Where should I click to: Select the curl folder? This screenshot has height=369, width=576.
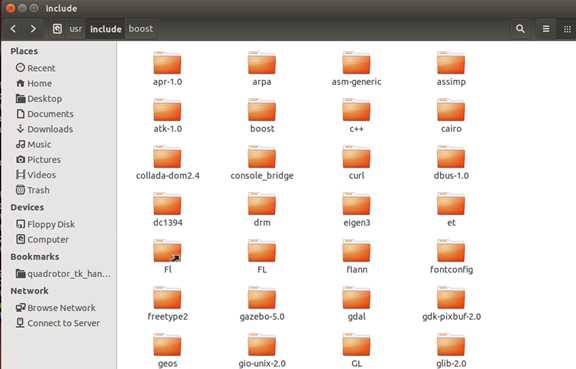pyautogui.click(x=356, y=163)
